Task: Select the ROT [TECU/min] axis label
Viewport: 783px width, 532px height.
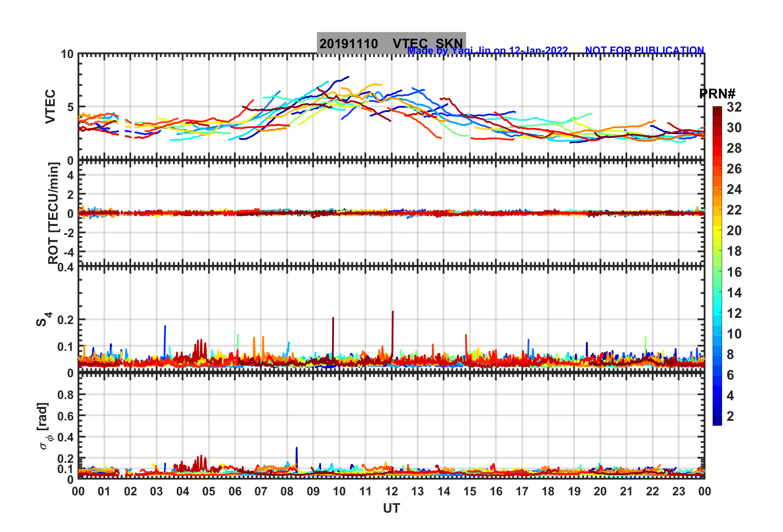Action: pyautogui.click(x=53, y=213)
